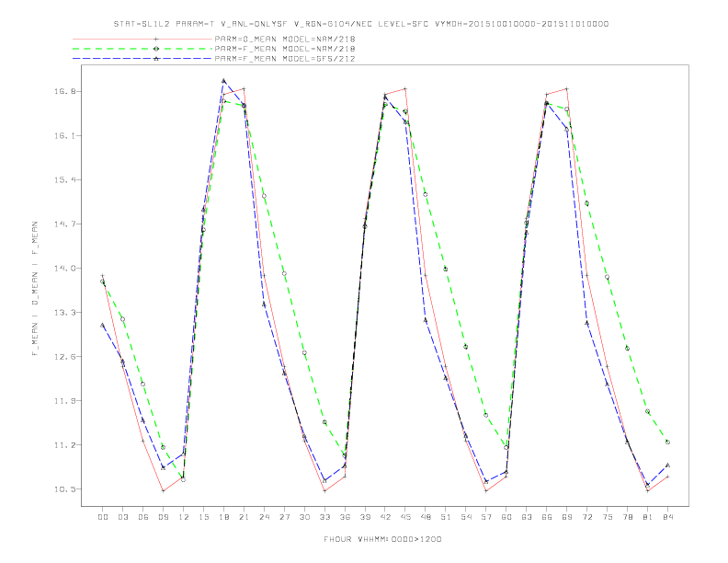Screen dimensions: 728x563
Task: Click y-axis tick label 15.4
Action: tap(64, 179)
